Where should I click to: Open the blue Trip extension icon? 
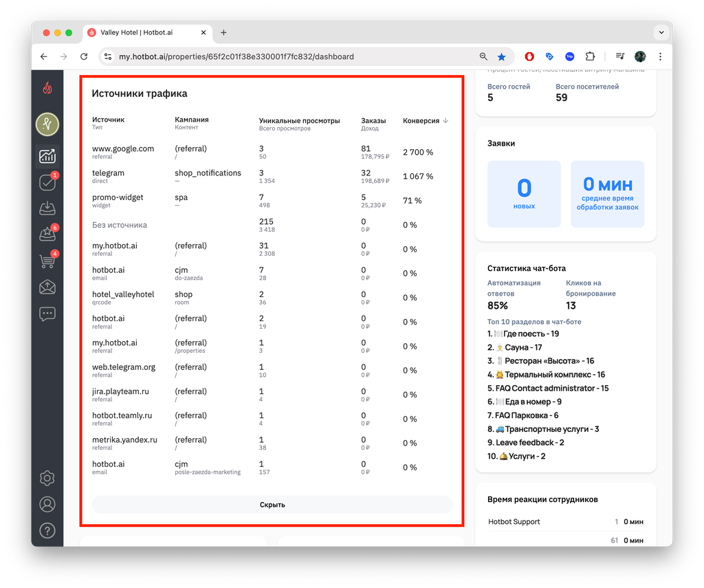click(x=570, y=56)
